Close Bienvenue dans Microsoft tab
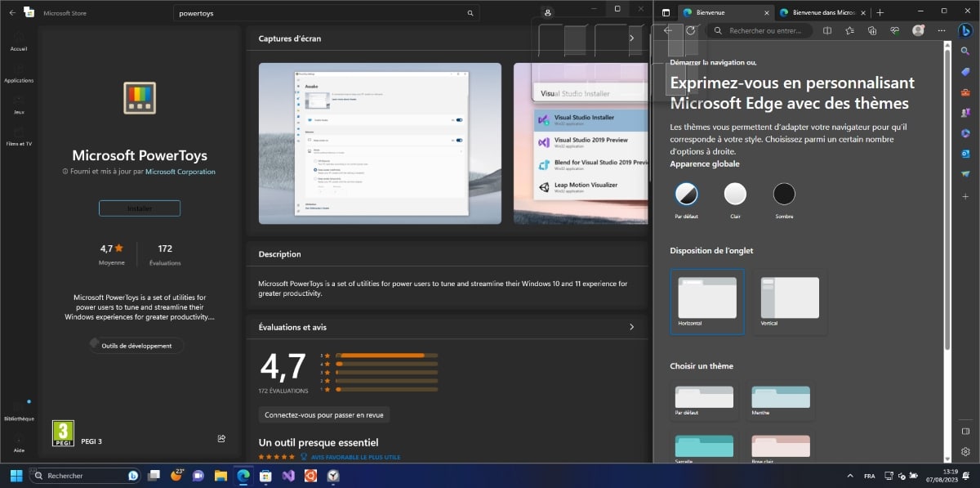 [862, 12]
